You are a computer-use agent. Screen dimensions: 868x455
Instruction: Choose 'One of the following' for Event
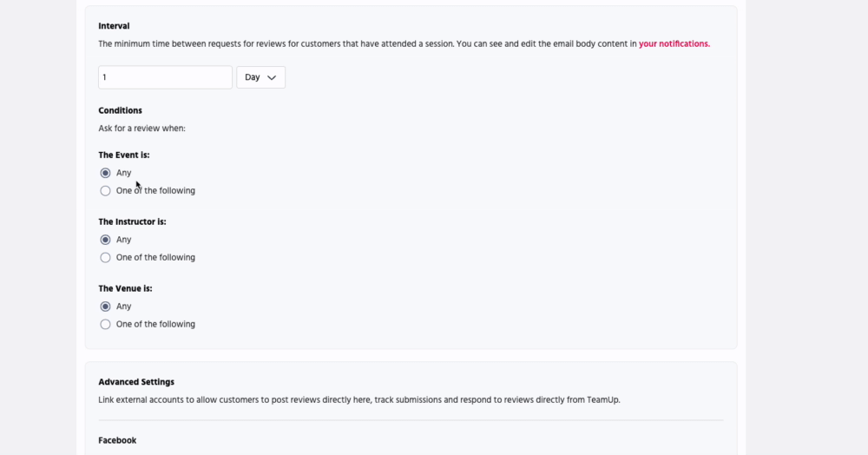pyautogui.click(x=106, y=191)
